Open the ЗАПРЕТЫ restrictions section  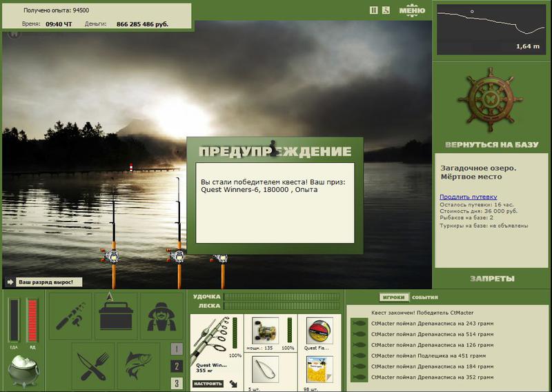point(492,279)
